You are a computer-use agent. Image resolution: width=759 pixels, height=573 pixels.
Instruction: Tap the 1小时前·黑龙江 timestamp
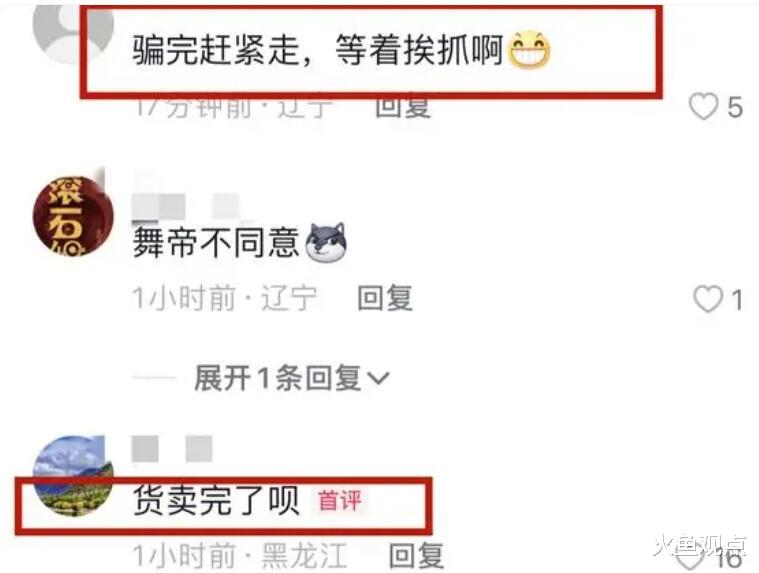click(240, 556)
